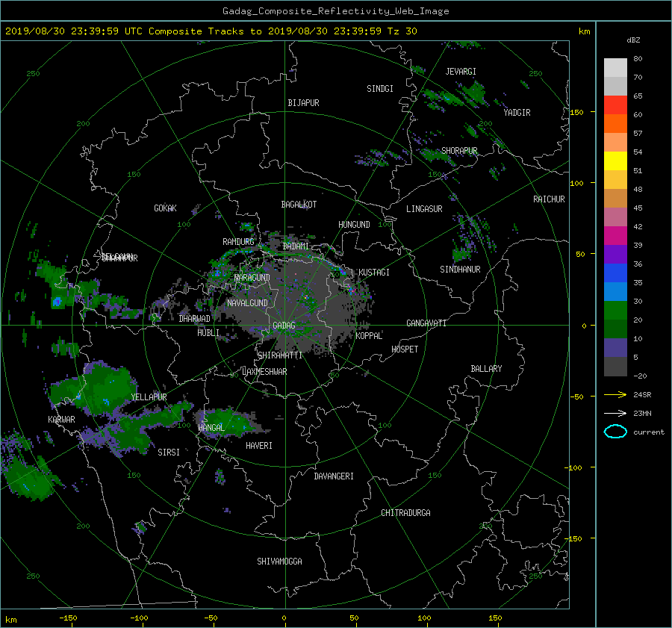
Task: Click the dBZ legend heading
Action: 633,40
